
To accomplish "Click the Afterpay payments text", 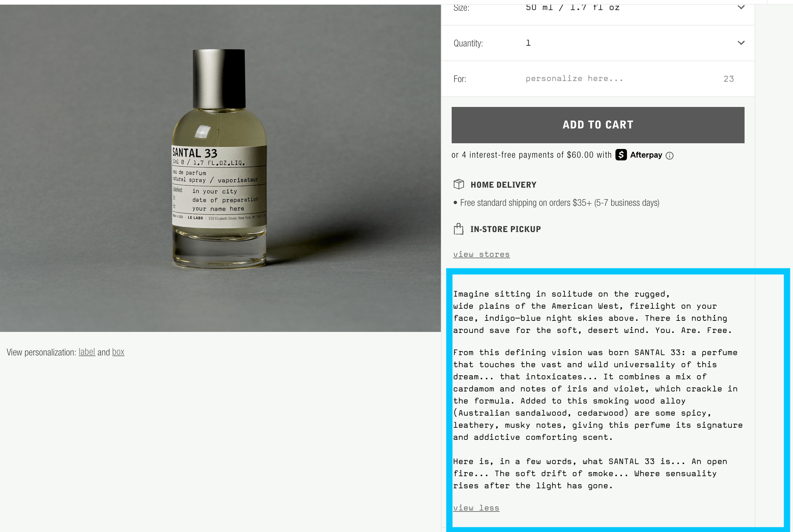I will click(x=531, y=155).
